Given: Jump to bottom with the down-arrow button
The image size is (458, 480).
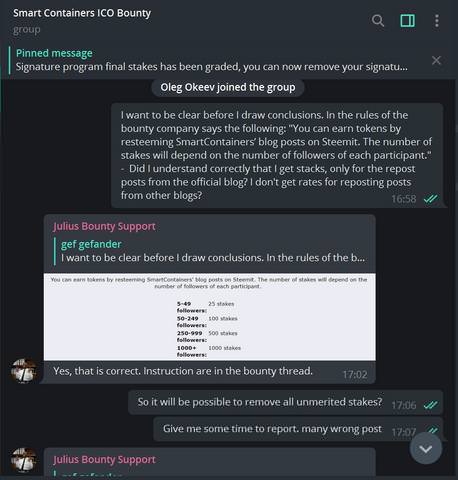Looking at the screenshot, I should 426,449.
